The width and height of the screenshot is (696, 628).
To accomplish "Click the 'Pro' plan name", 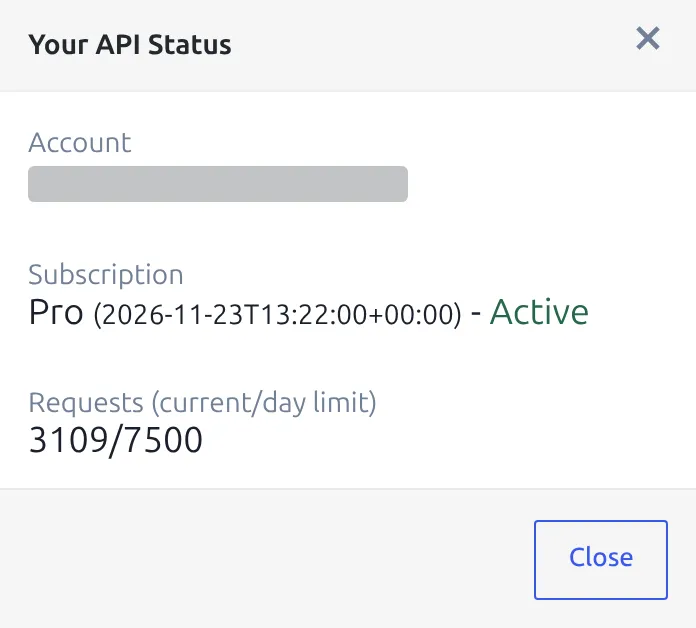I will click(56, 312).
